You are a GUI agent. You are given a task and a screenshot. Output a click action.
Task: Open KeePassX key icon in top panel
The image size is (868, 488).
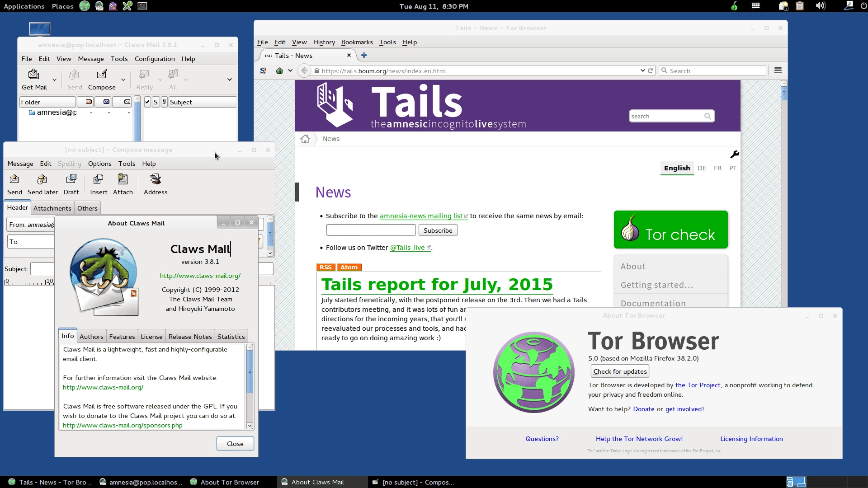(x=127, y=6)
